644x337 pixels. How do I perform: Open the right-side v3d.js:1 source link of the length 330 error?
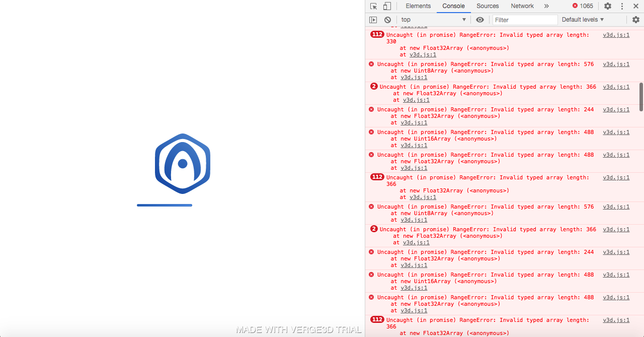(616, 35)
